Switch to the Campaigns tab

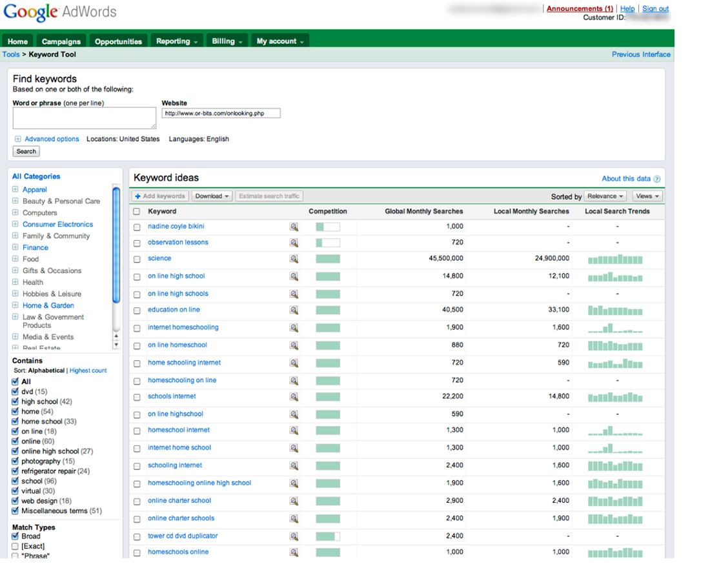click(61, 41)
